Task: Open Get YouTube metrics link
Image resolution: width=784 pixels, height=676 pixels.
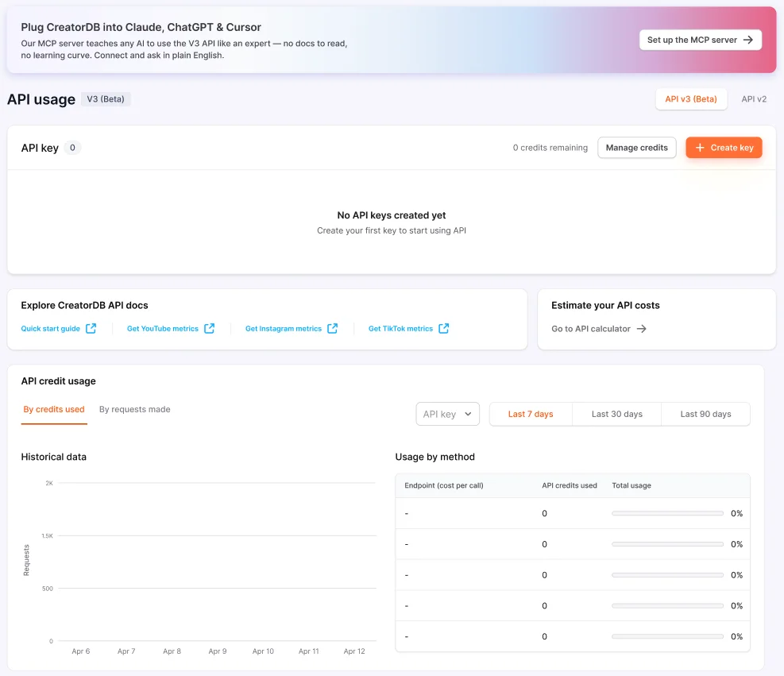Action: (x=163, y=329)
